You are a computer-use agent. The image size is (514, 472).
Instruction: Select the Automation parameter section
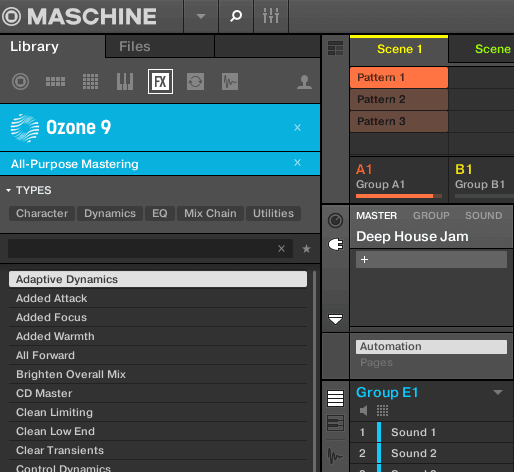[x=431, y=347]
